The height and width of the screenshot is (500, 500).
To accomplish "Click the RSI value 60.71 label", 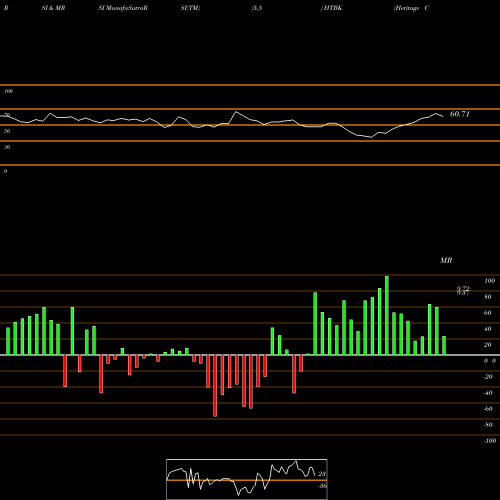I will [460, 114].
